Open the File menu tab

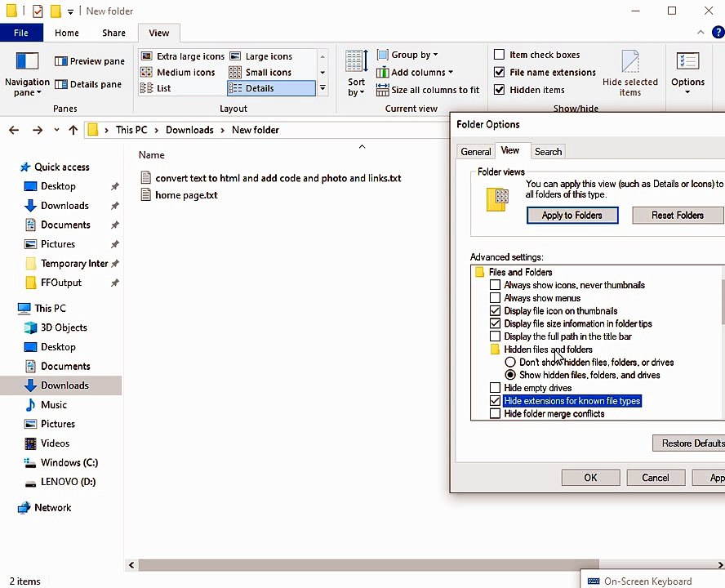click(x=21, y=33)
